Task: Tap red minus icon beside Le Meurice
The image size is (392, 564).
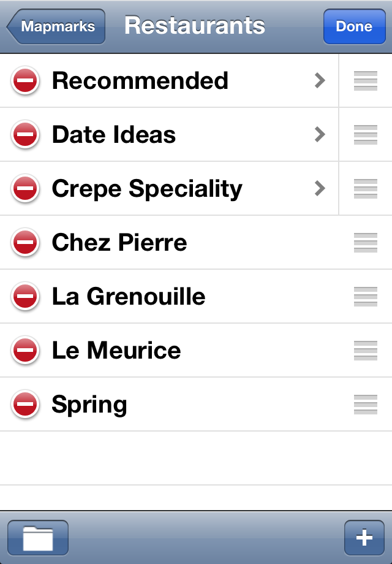Action: click(x=25, y=350)
